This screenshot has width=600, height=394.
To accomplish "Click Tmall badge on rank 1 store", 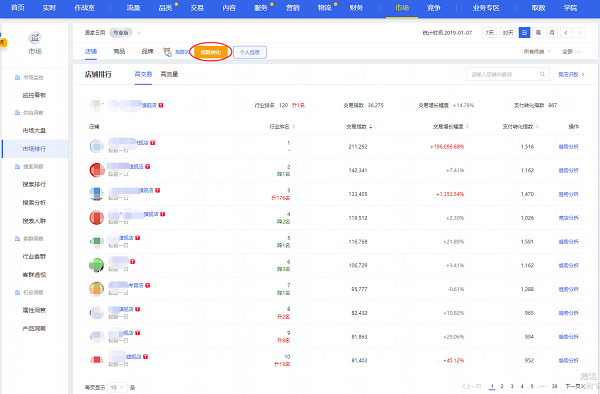I will click(x=153, y=143).
